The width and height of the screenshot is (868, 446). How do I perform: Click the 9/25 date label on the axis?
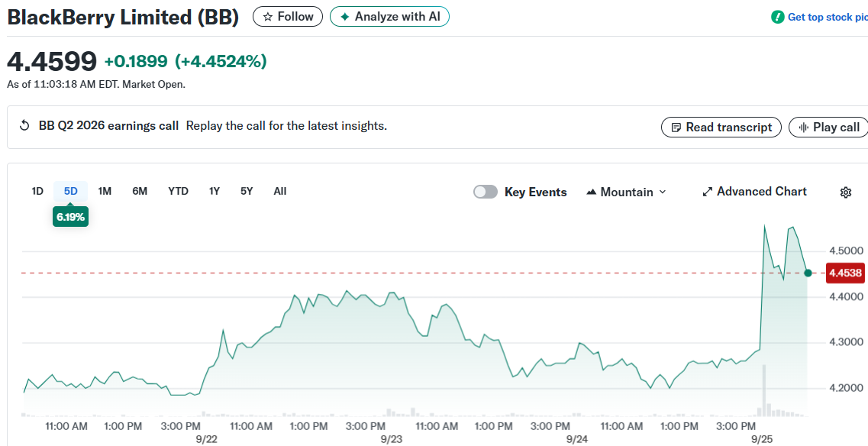coord(763,439)
